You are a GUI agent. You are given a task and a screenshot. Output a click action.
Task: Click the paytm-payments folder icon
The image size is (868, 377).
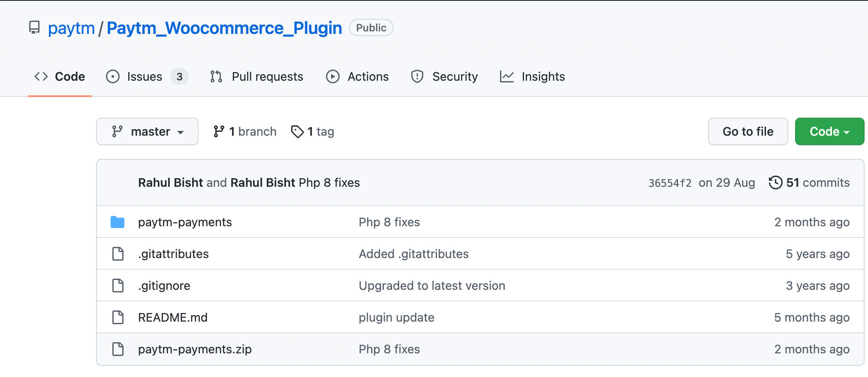pos(118,222)
